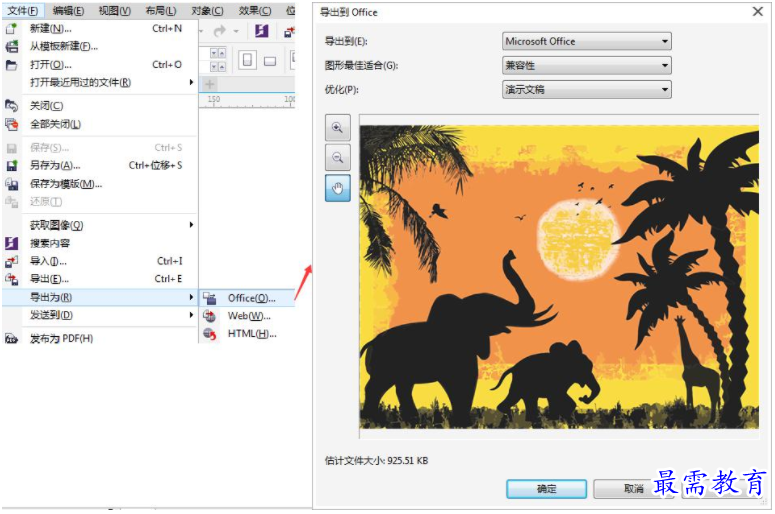775x514 pixels.
Task: Choose 导入(I)... menu entry
Action: click(x=100, y=261)
